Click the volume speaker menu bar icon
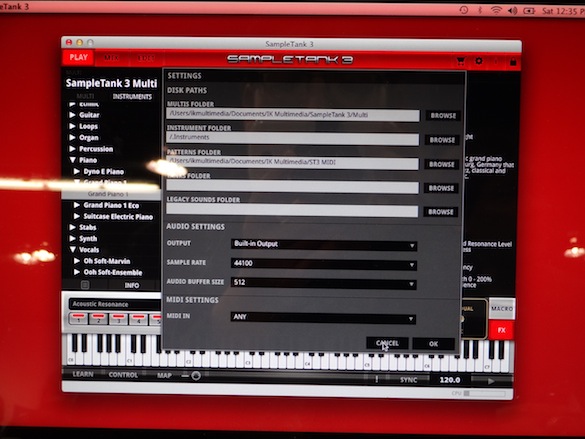Screen dimensions: 585x439 (x=513, y=11)
